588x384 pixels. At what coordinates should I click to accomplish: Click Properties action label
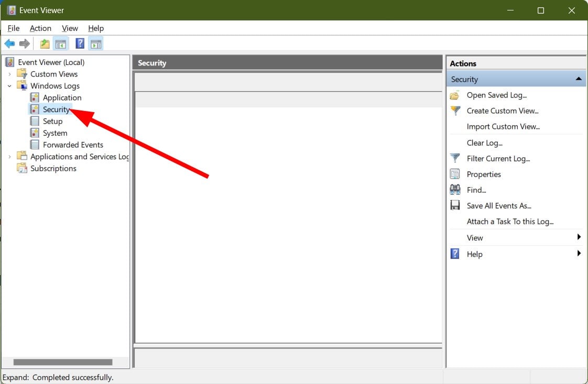484,174
